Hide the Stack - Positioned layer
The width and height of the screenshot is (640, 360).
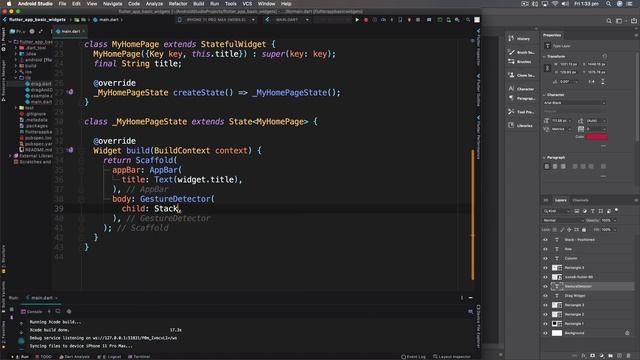click(x=545, y=240)
